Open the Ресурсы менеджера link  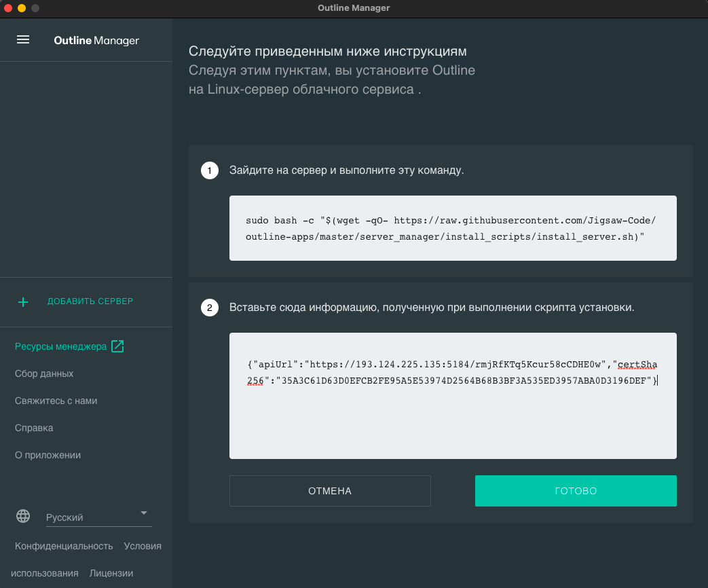tap(60, 346)
